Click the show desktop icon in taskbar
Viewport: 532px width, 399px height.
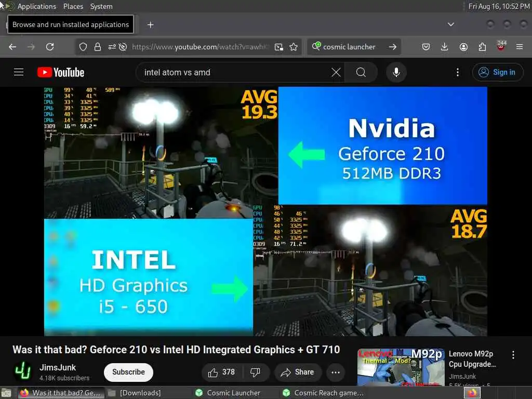(6, 393)
